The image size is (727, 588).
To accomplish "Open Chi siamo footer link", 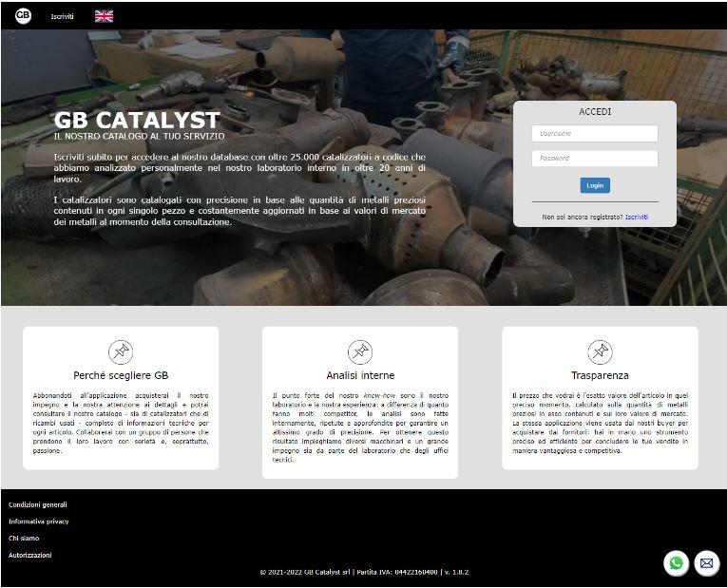I will coord(24,538).
